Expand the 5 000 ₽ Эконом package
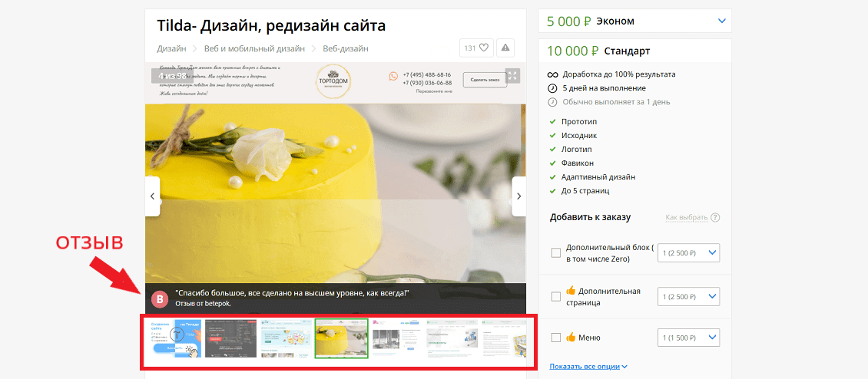 point(721,21)
